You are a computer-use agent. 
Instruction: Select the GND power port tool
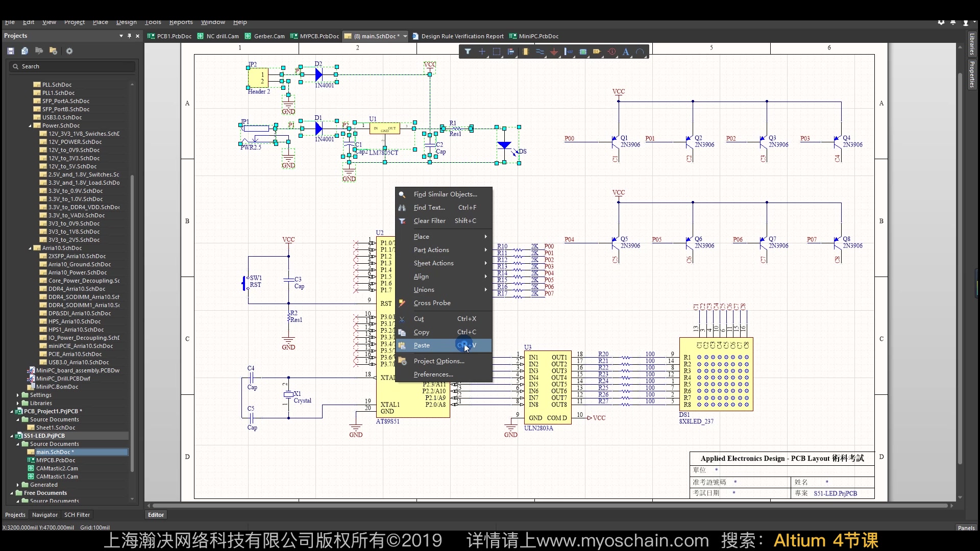pos(554,51)
